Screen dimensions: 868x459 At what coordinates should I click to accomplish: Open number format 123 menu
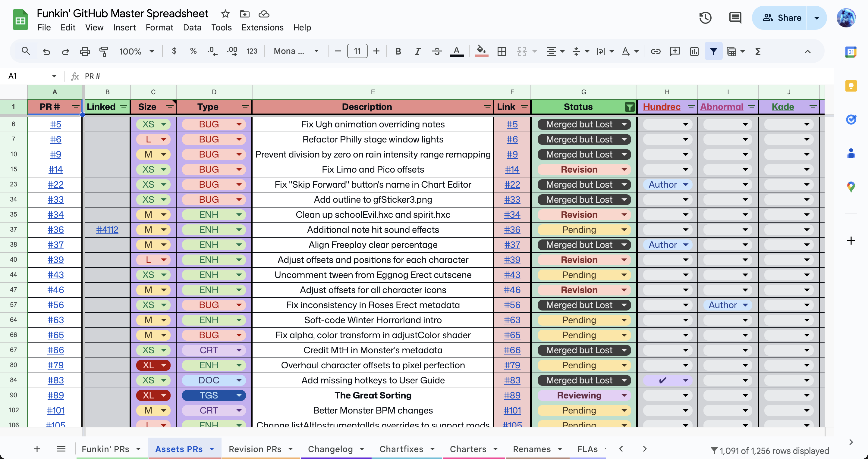click(252, 51)
